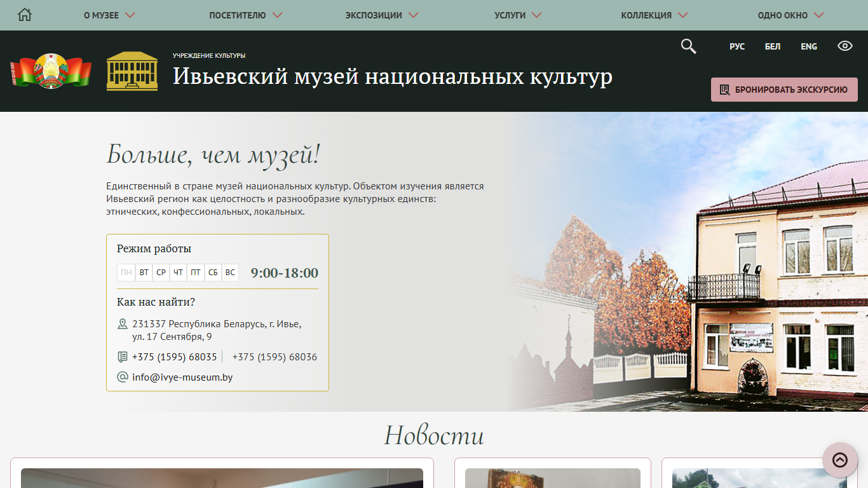868x488 pixels.
Task: Select the СБ day box
Action: point(213,273)
